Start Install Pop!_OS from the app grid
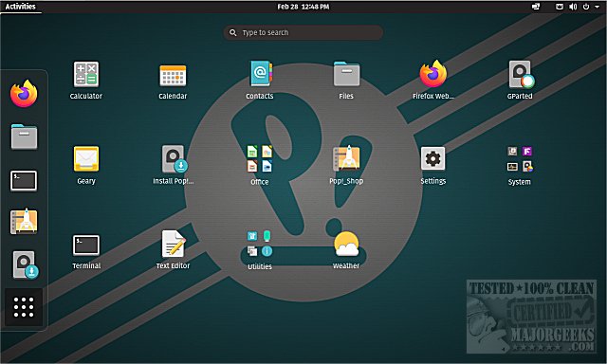Screen dimensions: 607x364 [175, 158]
